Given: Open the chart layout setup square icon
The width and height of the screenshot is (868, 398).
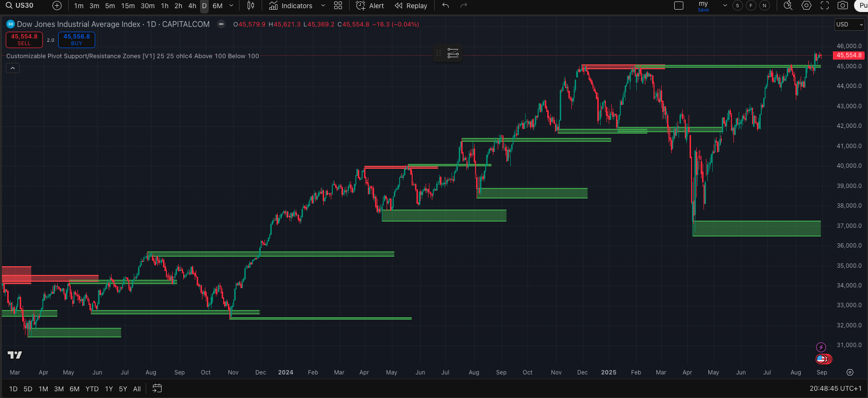Looking at the screenshot, I should click(x=679, y=6).
